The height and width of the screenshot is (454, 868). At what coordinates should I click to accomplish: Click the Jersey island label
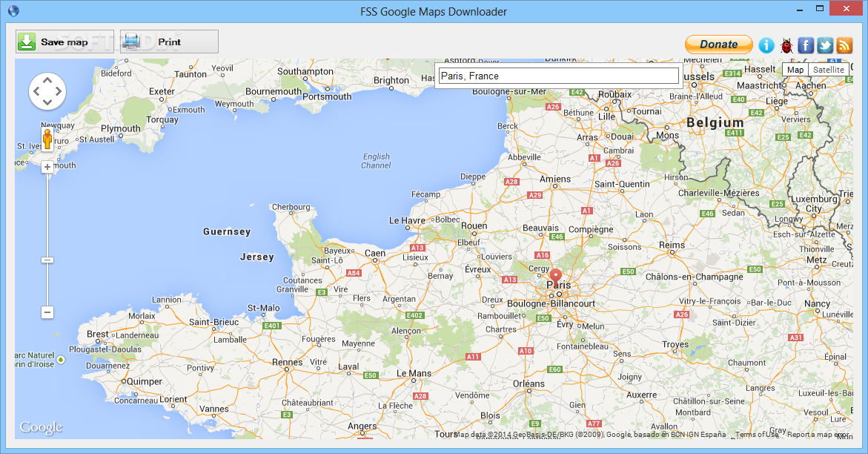click(x=257, y=257)
